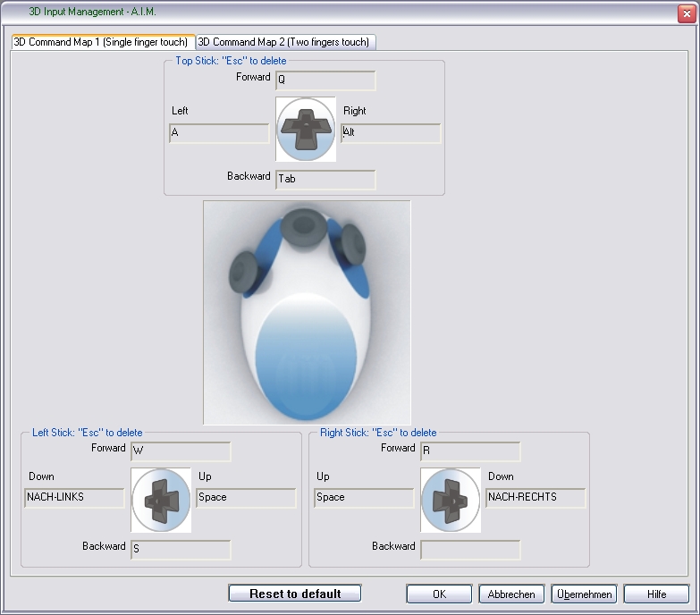This screenshot has width=700, height=615.
Task: Switch to 3D Command Map 1 tab
Action: [103, 42]
